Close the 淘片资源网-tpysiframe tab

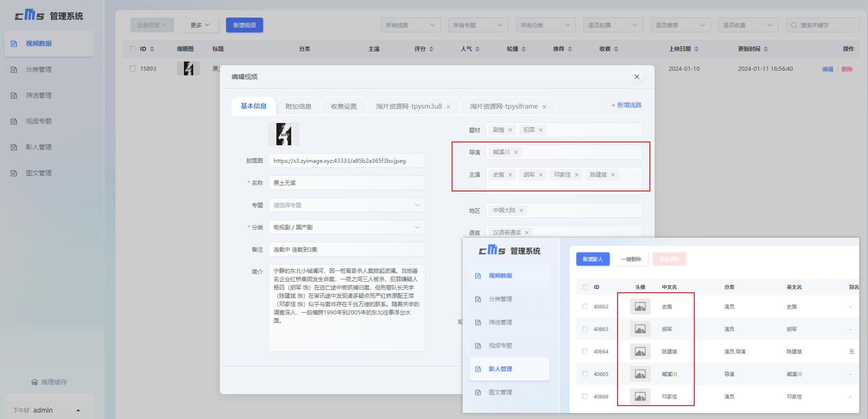click(544, 107)
